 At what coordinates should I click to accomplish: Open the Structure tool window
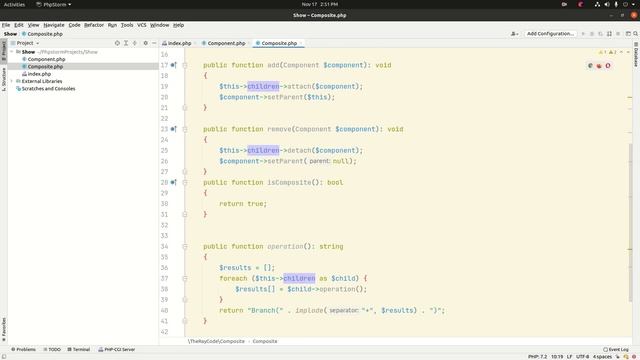click(4, 79)
